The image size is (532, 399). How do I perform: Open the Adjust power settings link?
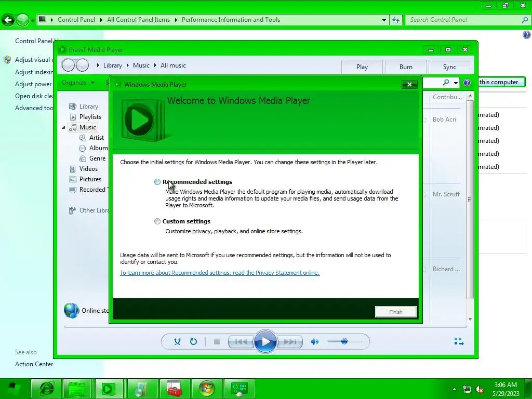coord(33,84)
